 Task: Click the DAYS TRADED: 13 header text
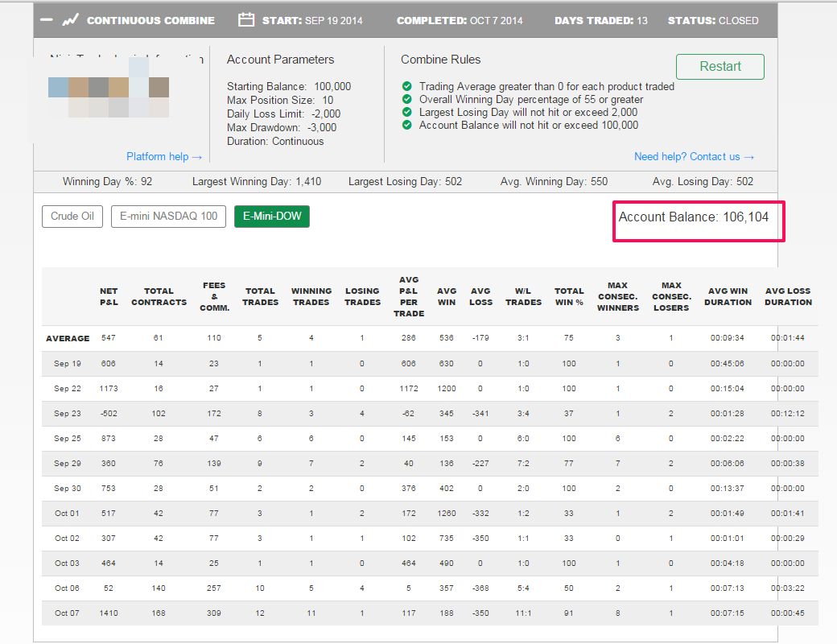point(601,20)
